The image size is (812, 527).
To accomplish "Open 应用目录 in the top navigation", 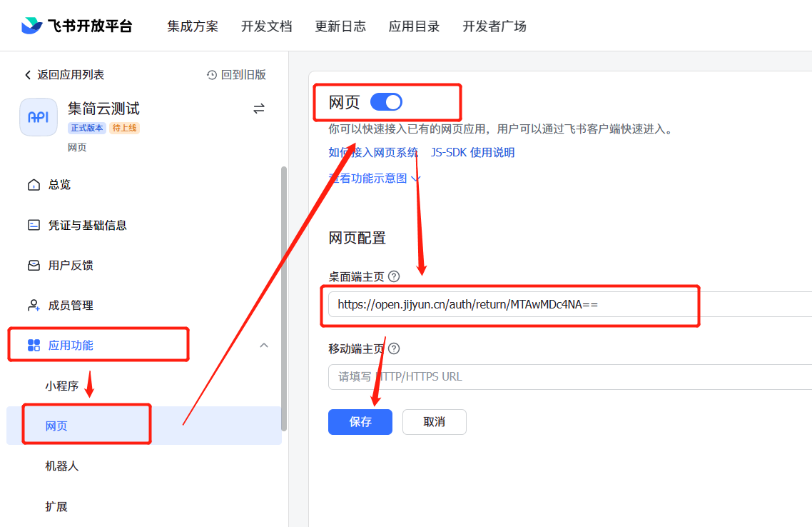I will (415, 26).
